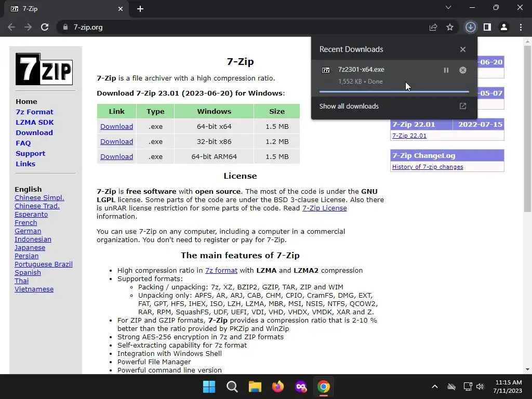The image size is (532, 399).
Task: Open the Windows Start menu
Action: tap(209, 387)
